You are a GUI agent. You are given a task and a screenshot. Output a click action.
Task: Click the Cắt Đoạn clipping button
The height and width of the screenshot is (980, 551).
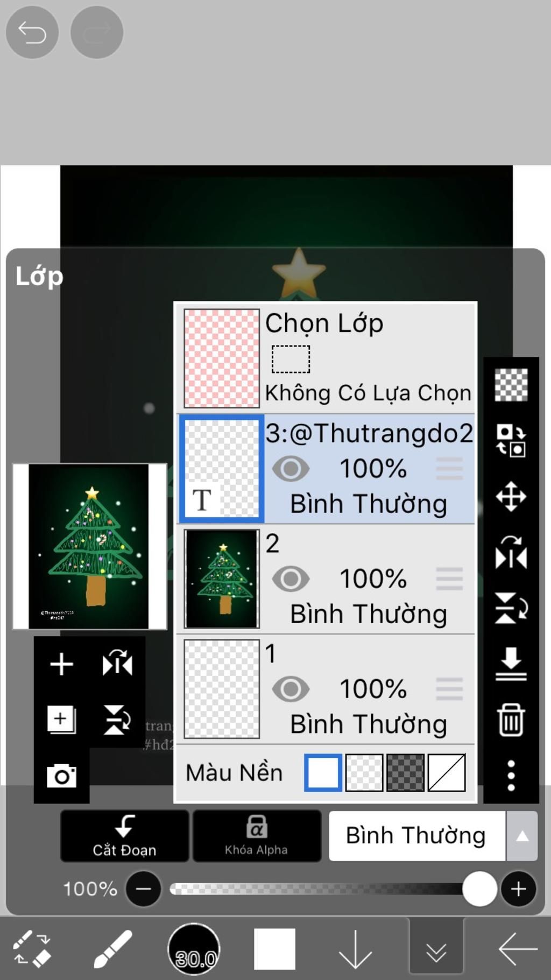pyautogui.click(x=124, y=836)
